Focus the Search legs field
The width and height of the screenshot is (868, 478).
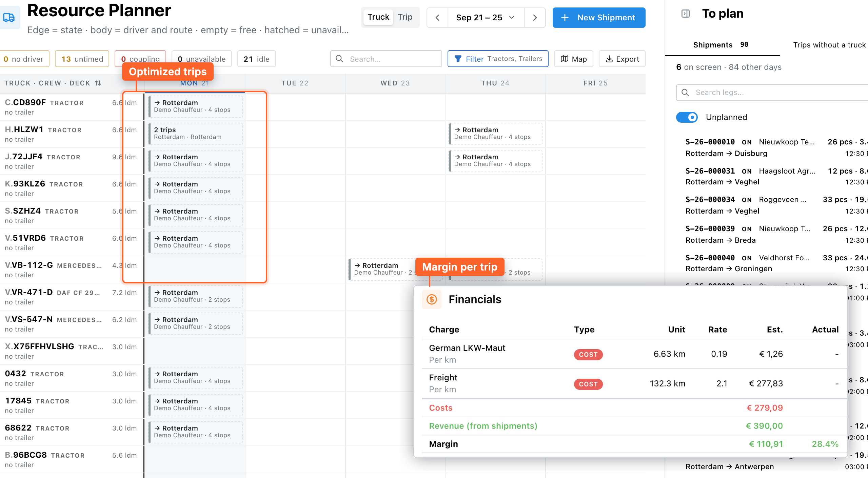pyautogui.click(x=772, y=93)
